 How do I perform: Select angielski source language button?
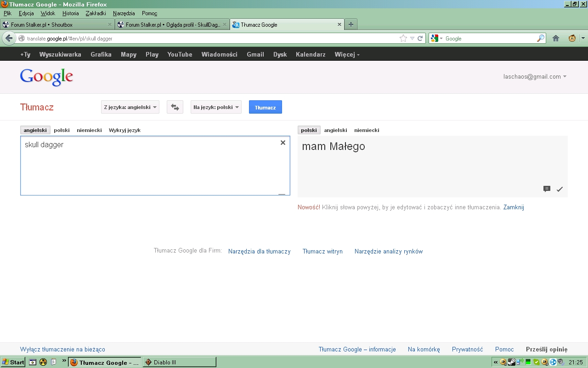pos(35,130)
